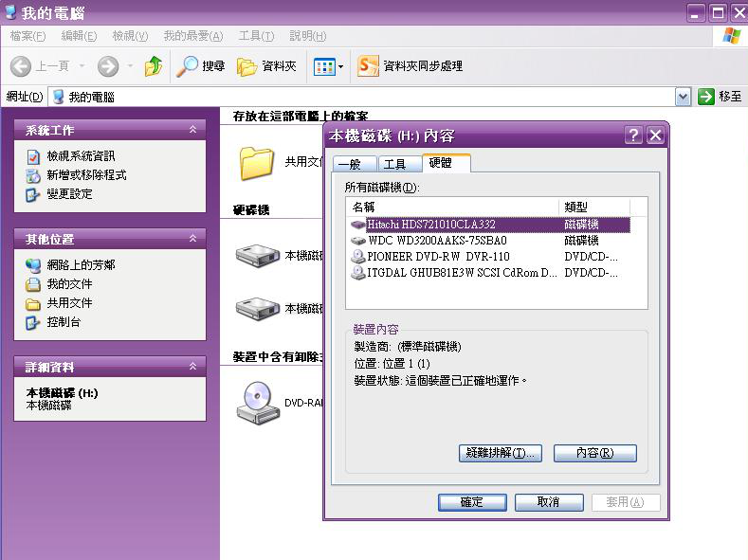748x560 pixels.
Task: Select WDC WD3200AAKS-75SBA0 row
Action: 490,241
